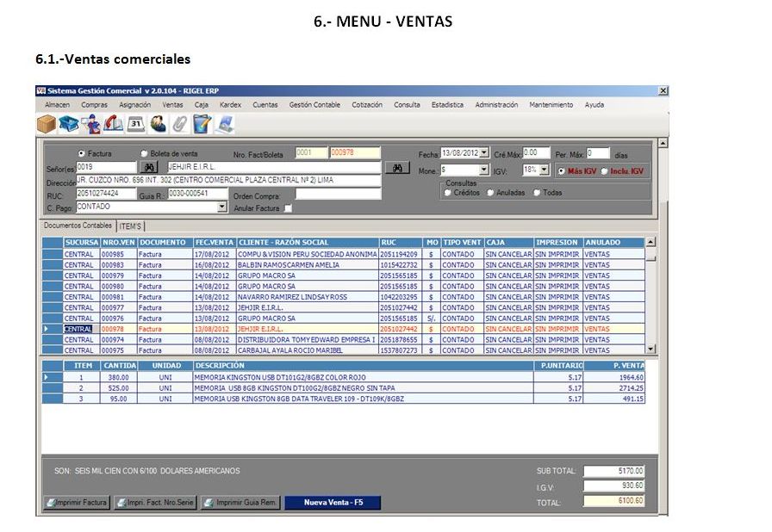Open the Kardex menu

click(x=230, y=105)
